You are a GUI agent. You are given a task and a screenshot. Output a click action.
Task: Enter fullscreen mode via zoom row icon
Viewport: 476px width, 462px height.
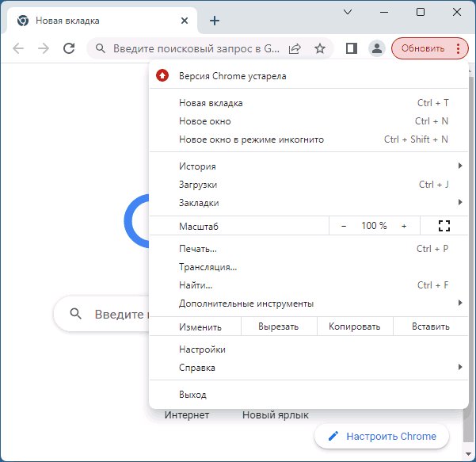point(444,226)
